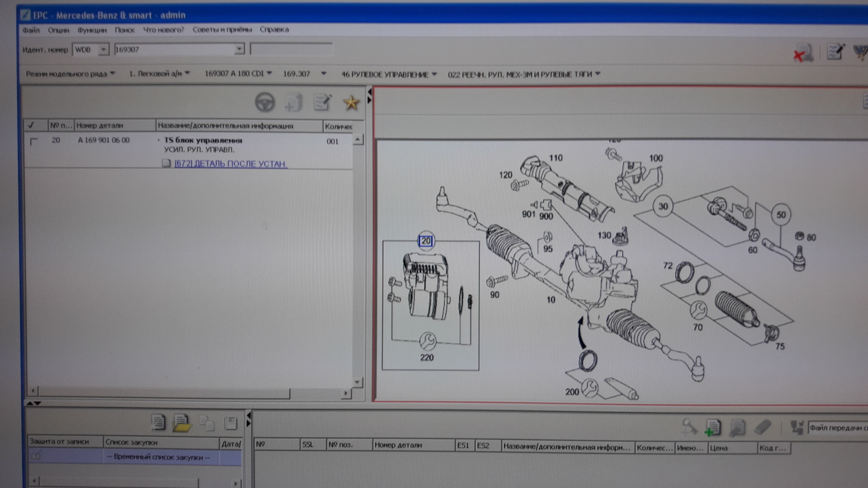868x488 pixels.
Task: Select part number A 169 901 06 00
Action: click(x=103, y=140)
